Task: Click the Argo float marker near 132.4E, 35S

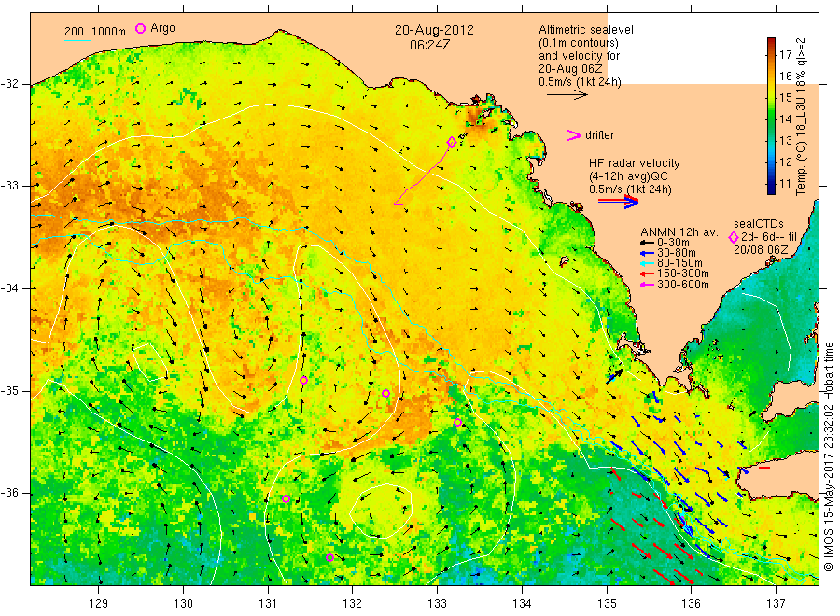Action: click(385, 393)
